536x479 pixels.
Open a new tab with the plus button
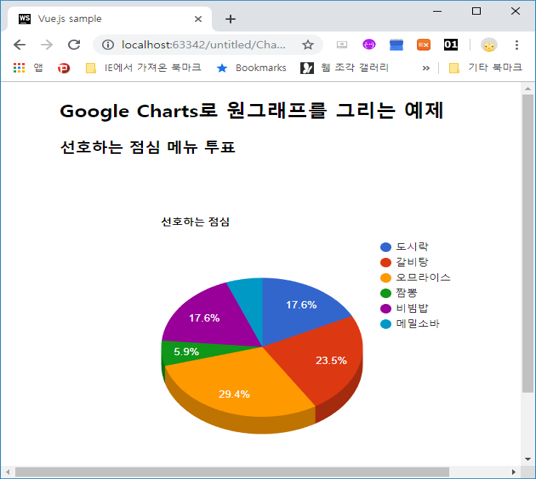(230, 19)
